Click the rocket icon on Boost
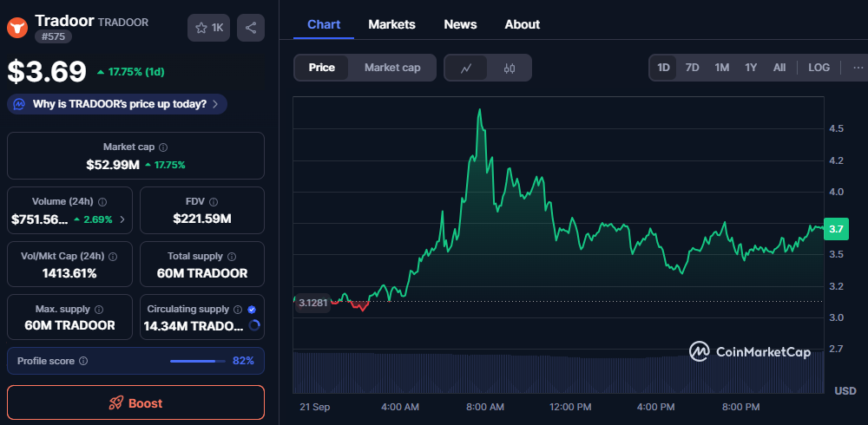Screen dimensions: 868x425 [x=115, y=402]
